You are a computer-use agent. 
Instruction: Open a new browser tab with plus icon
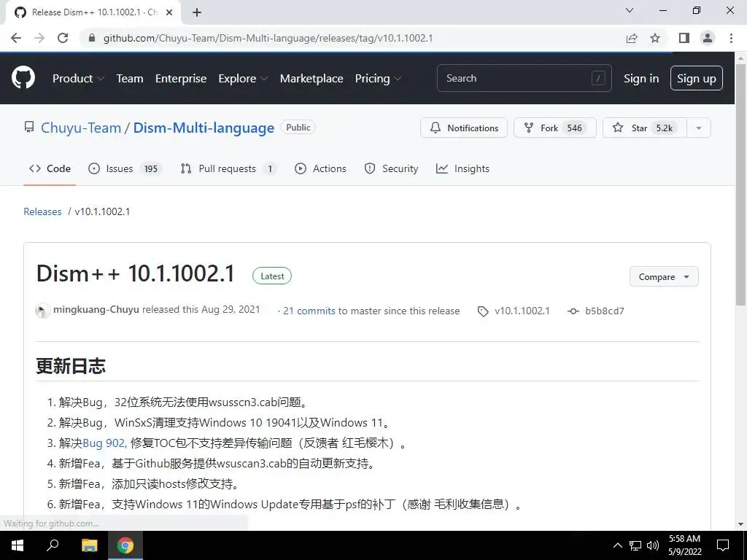pyautogui.click(x=197, y=12)
